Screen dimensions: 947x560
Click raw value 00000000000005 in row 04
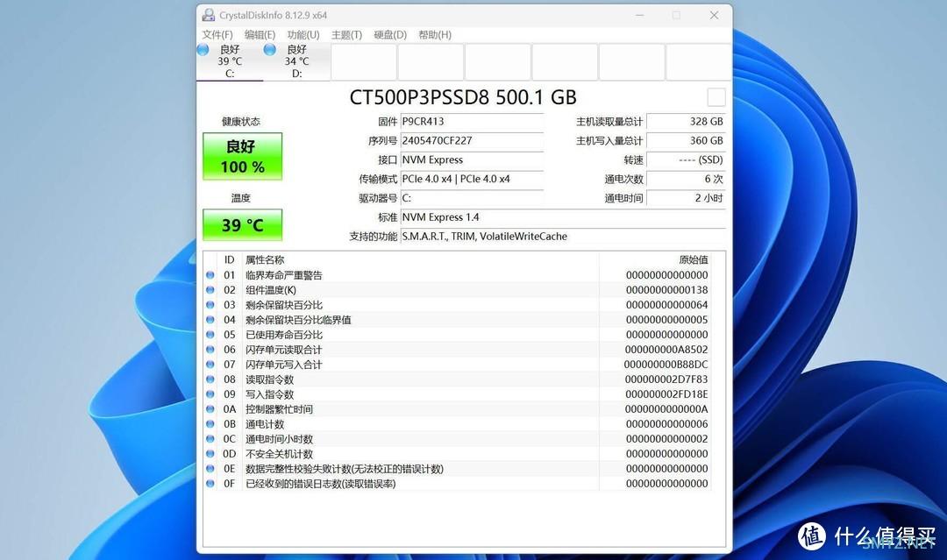pyautogui.click(x=666, y=320)
